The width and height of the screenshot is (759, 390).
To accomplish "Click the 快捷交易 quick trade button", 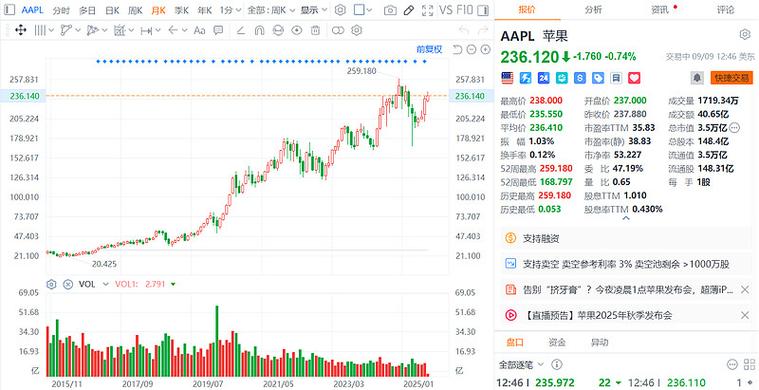I will [731, 77].
